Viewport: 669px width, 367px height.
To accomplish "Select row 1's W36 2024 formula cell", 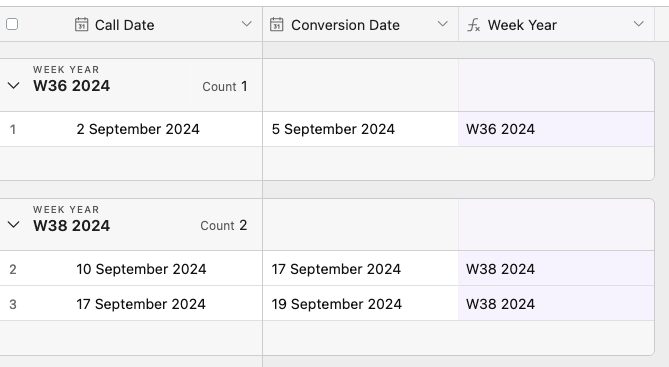I will (556, 129).
